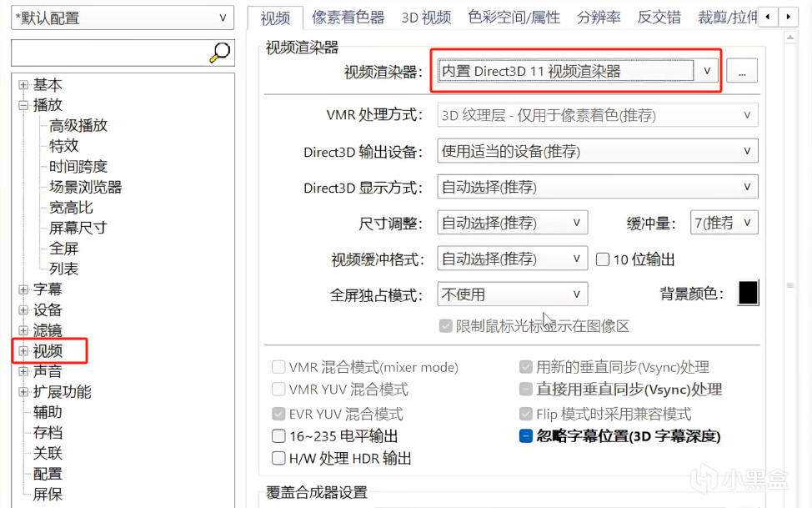Select 存档 in the tree
812x508 pixels.
(48, 433)
